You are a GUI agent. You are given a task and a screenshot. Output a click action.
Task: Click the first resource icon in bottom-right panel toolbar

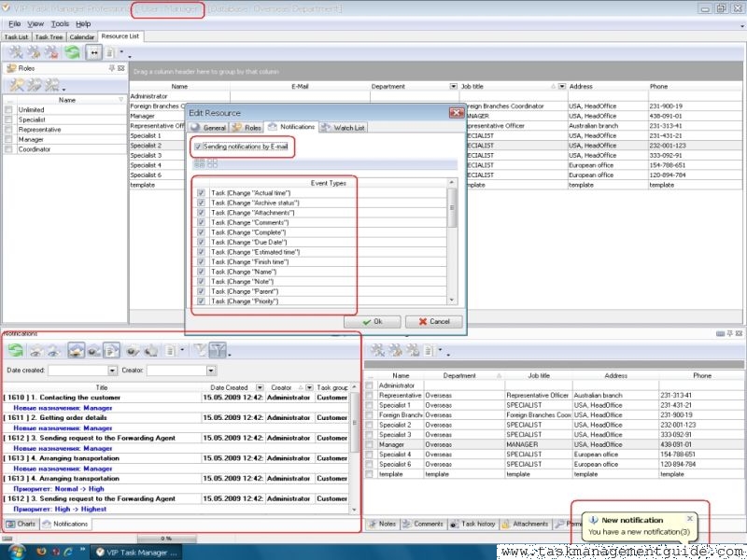tap(377, 351)
